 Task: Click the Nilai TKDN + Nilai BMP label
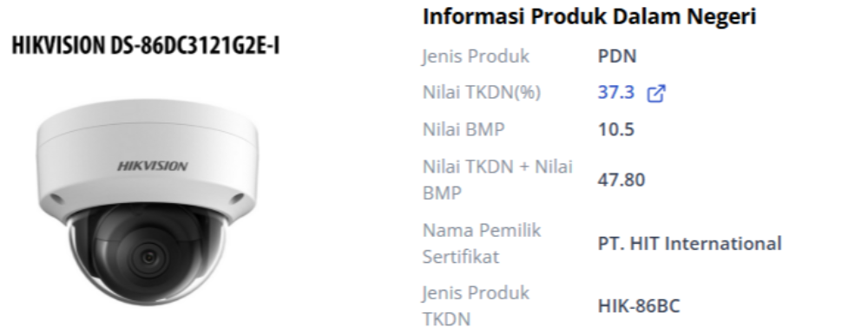[497, 180]
